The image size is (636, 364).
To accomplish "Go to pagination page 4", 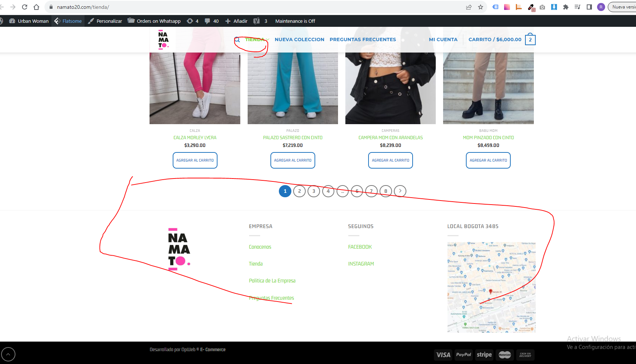I will point(328,191).
